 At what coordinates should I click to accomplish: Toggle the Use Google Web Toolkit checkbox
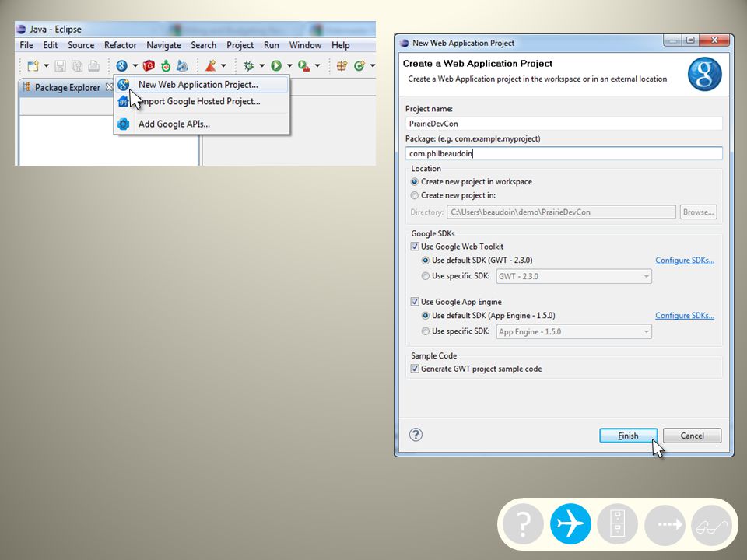pyautogui.click(x=415, y=247)
